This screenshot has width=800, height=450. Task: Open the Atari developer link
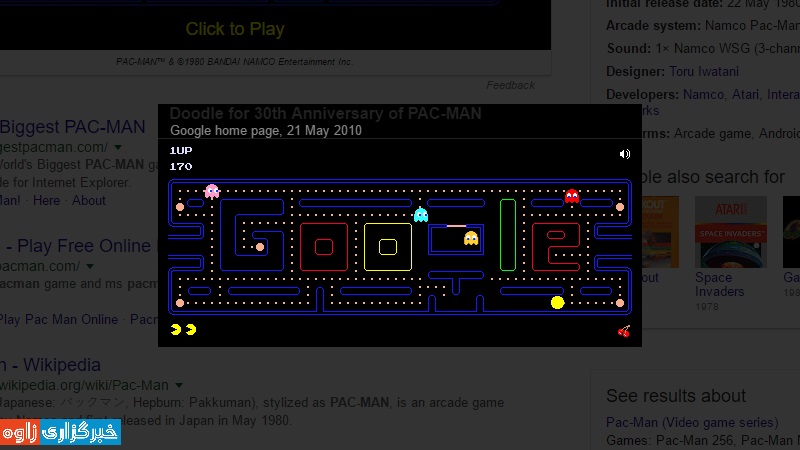747,95
